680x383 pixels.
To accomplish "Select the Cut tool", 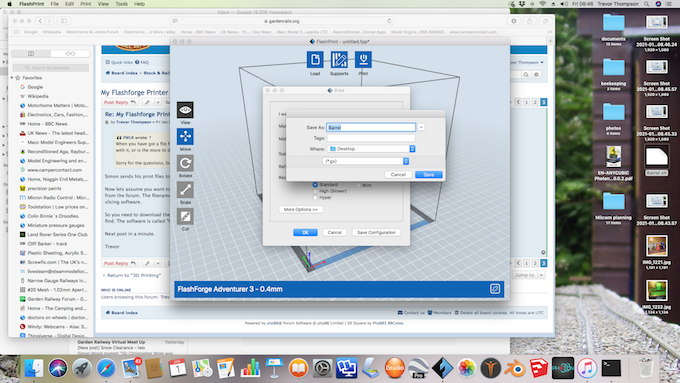I will point(185,216).
